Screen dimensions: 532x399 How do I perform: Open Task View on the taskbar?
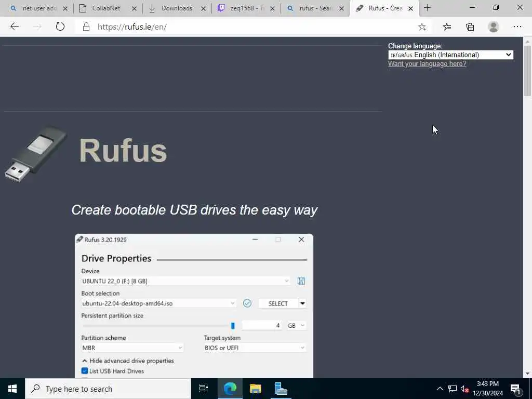(204, 389)
